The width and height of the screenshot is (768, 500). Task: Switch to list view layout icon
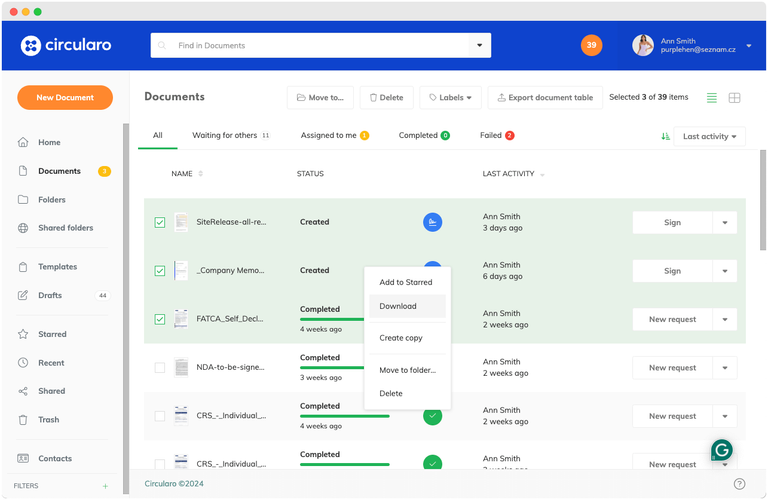point(712,98)
